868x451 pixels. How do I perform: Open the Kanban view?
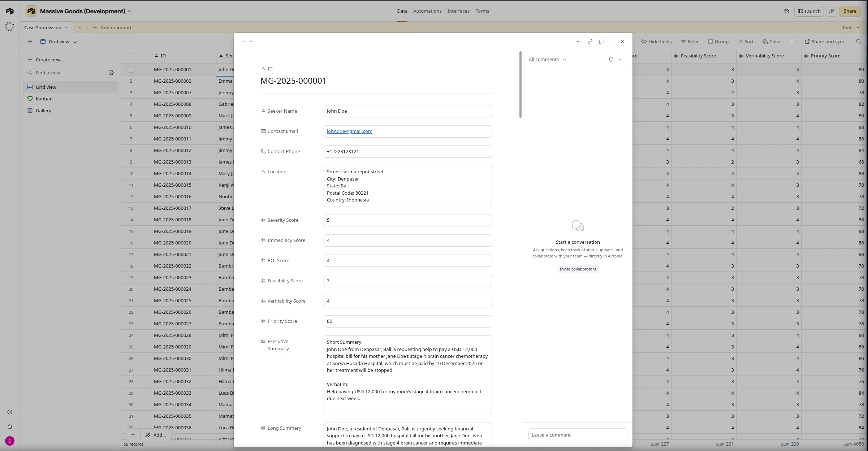tap(44, 99)
